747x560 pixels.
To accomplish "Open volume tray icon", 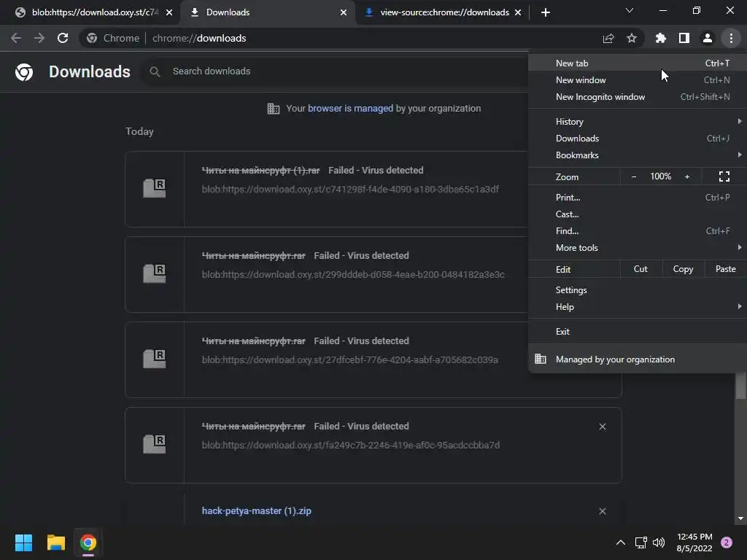I will pyautogui.click(x=659, y=542).
